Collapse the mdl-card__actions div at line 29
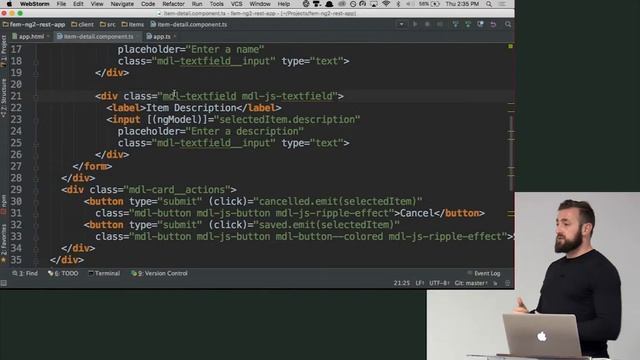The height and width of the screenshot is (360, 640). coord(36,190)
